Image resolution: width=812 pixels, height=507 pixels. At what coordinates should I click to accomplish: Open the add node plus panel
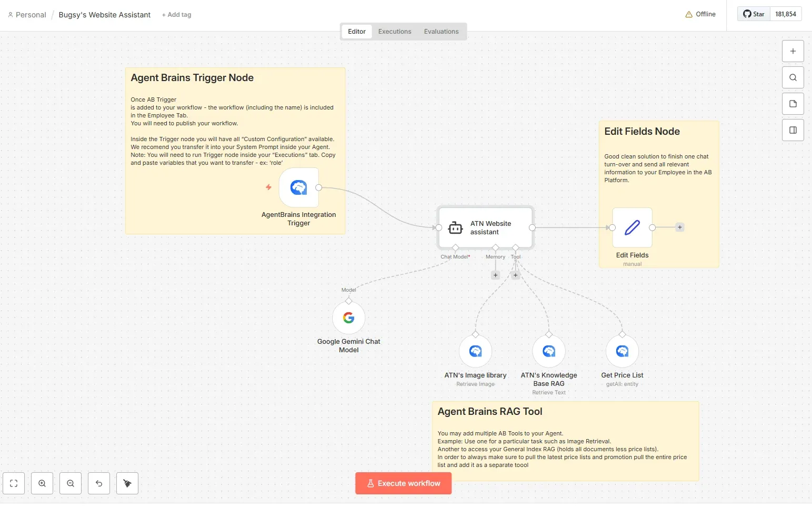[x=793, y=51]
